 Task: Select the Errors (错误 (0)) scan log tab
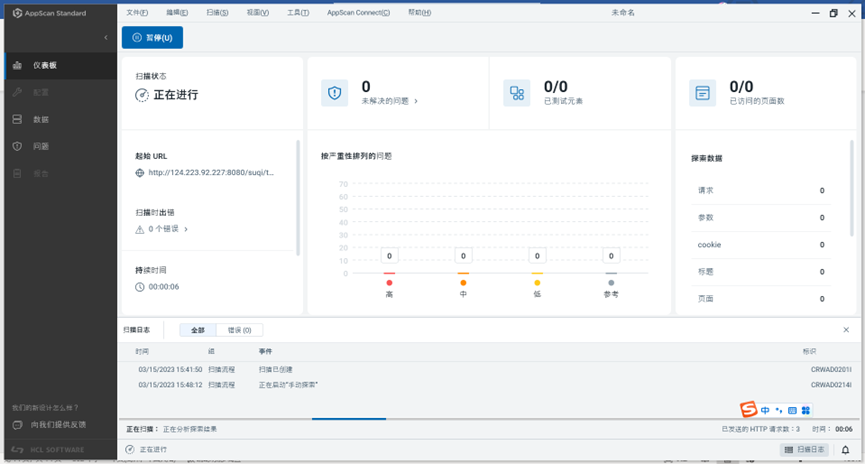pos(239,330)
